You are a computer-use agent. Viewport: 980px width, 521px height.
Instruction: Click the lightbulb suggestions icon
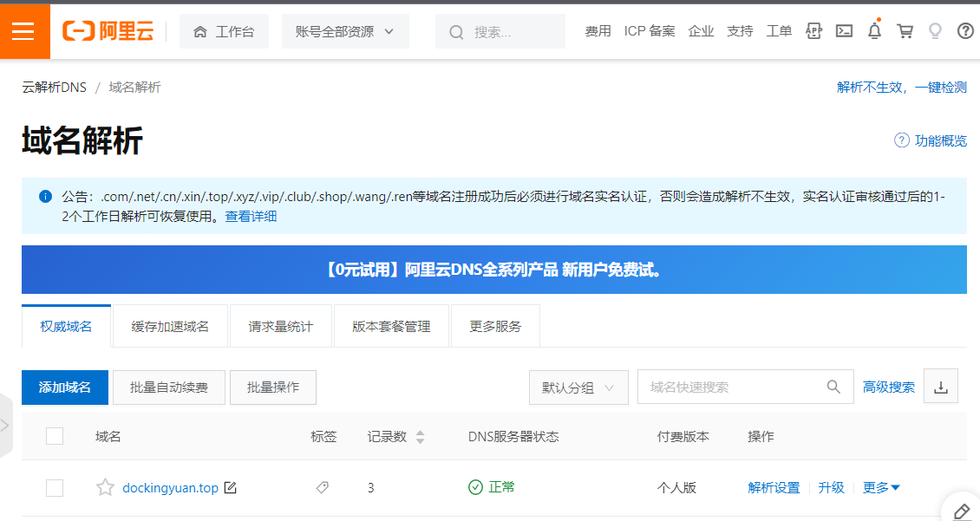(x=935, y=30)
